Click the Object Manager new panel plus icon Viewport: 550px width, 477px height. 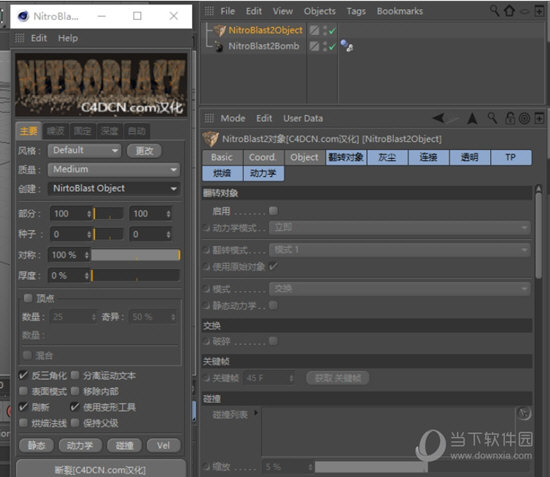point(539,11)
